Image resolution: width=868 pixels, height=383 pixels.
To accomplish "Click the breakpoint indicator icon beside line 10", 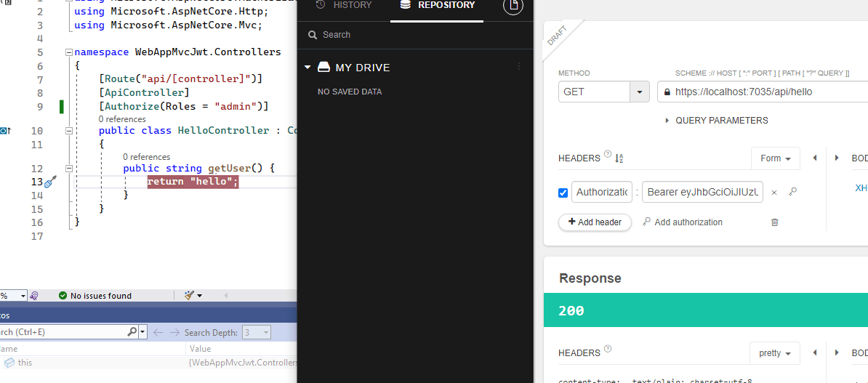I will pos(4,131).
